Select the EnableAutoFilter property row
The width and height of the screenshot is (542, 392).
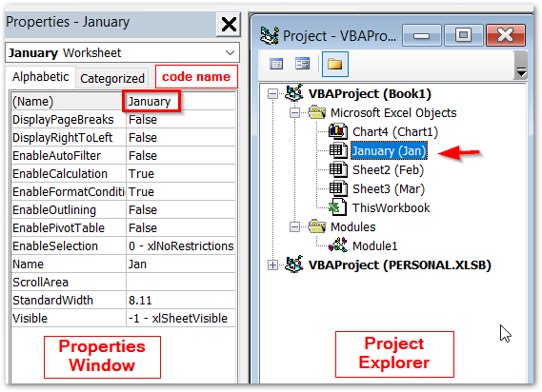pyautogui.click(x=124, y=155)
